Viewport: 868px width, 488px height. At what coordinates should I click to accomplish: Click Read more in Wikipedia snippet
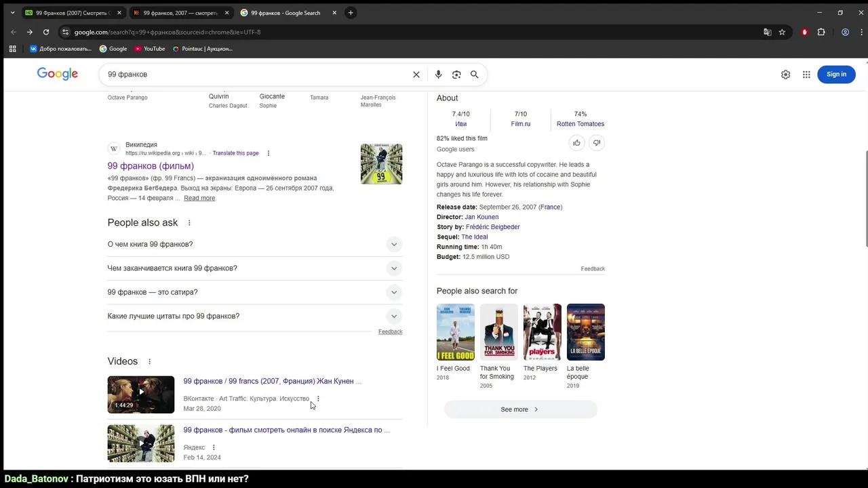coord(199,198)
